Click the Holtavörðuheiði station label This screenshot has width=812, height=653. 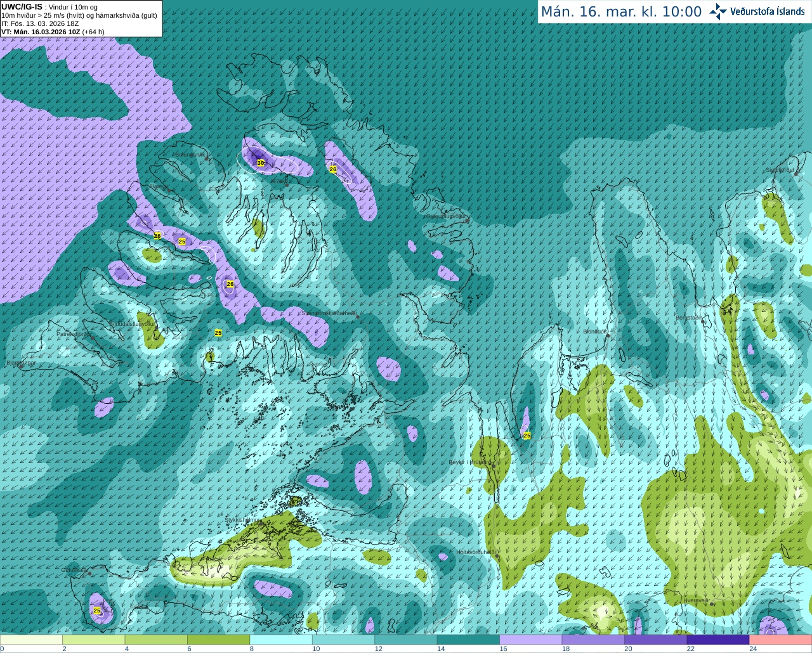476,552
